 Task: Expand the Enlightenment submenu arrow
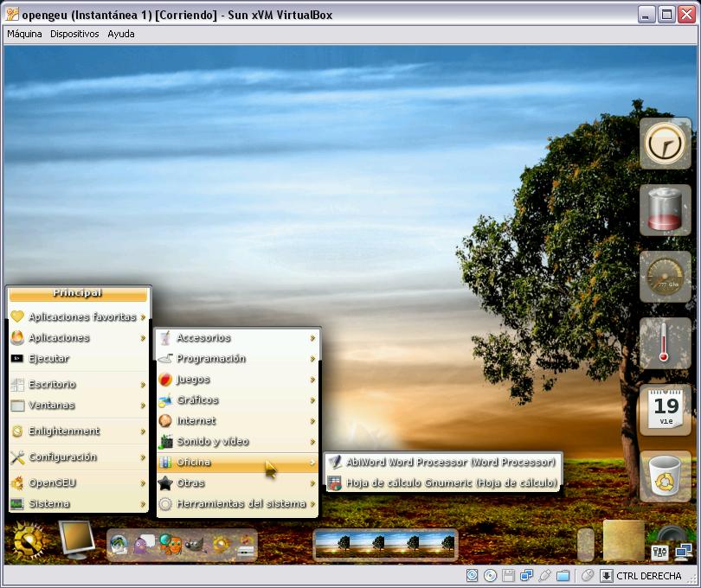tap(143, 431)
